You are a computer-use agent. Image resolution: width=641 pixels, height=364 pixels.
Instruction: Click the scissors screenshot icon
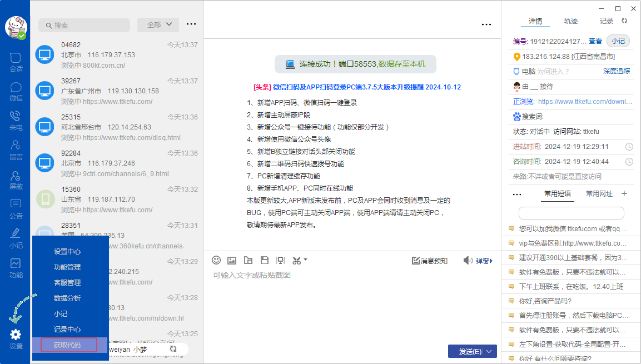pyautogui.click(x=297, y=260)
